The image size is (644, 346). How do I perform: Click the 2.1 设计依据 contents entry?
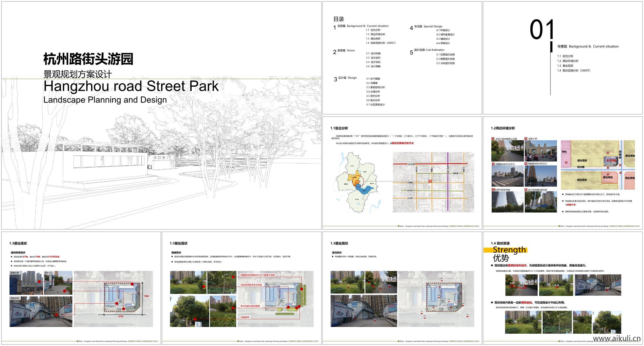pyautogui.click(x=373, y=54)
